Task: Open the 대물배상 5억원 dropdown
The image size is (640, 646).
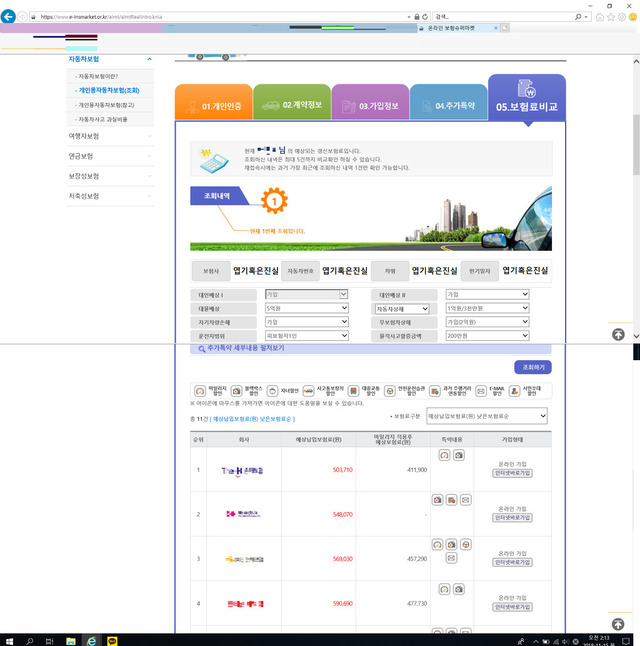Action: click(x=306, y=308)
